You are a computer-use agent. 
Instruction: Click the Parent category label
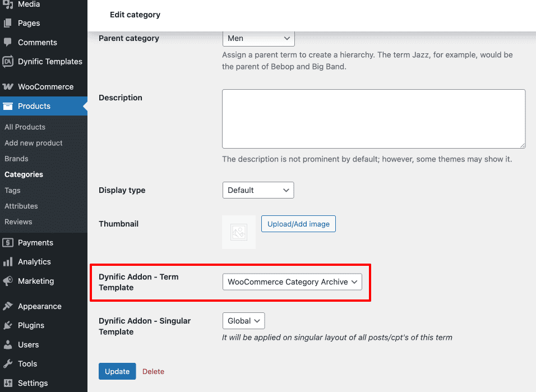129,38
